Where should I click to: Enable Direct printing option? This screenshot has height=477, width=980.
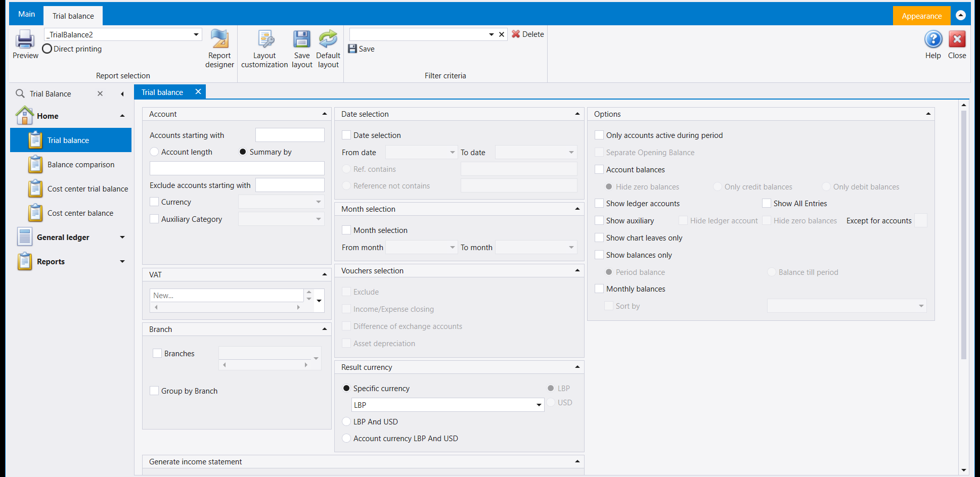[47, 49]
